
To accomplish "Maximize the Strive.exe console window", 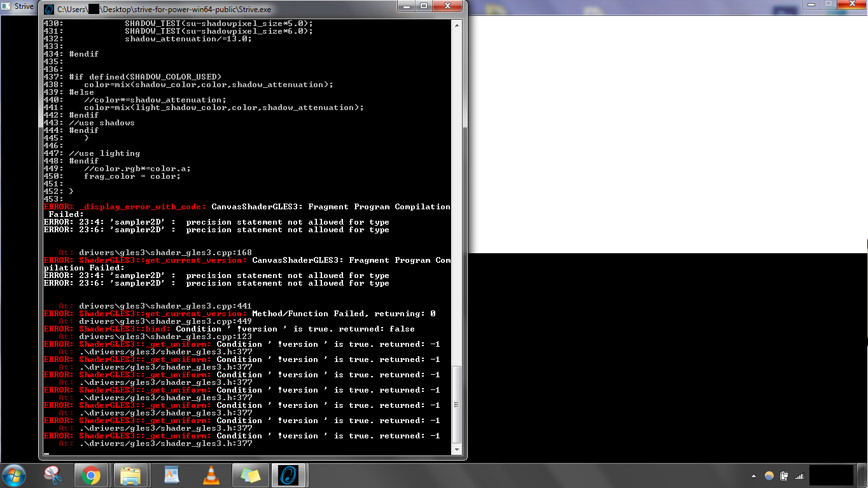I will tap(424, 6).
